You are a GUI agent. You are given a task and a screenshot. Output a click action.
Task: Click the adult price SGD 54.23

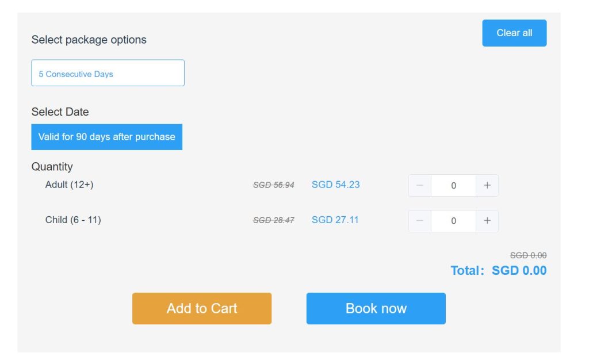[336, 185]
